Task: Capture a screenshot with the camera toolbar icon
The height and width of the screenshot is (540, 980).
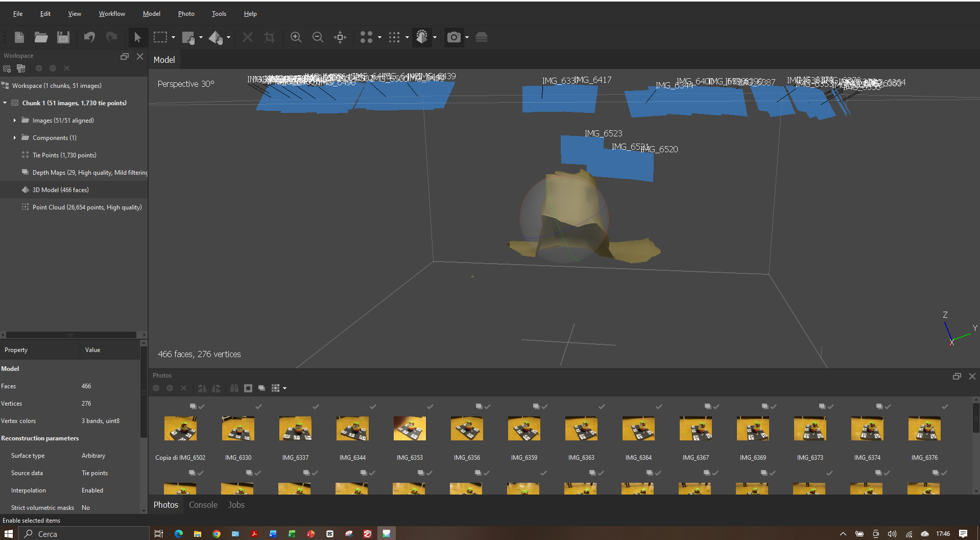Action: point(453,37)
